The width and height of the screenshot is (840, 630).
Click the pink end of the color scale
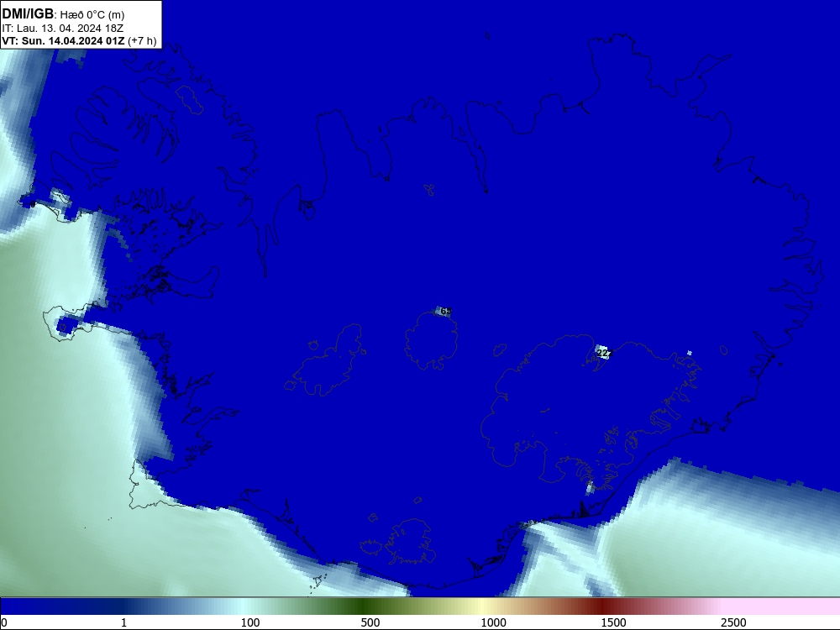[782, 606]
